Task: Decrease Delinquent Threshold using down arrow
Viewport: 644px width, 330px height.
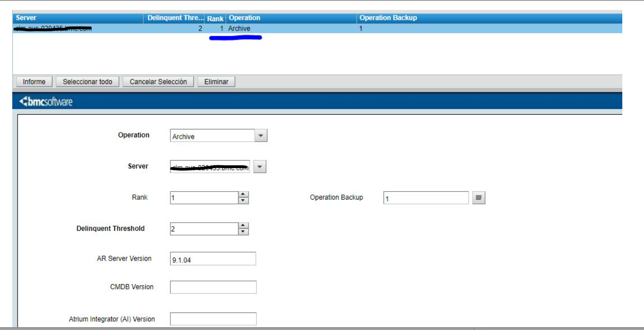Action: click(243, 232)
